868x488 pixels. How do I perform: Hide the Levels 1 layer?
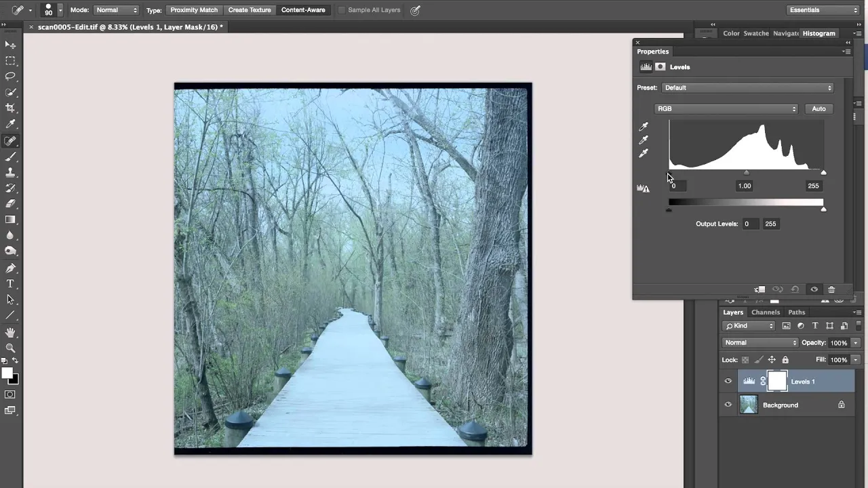(728, 382)
